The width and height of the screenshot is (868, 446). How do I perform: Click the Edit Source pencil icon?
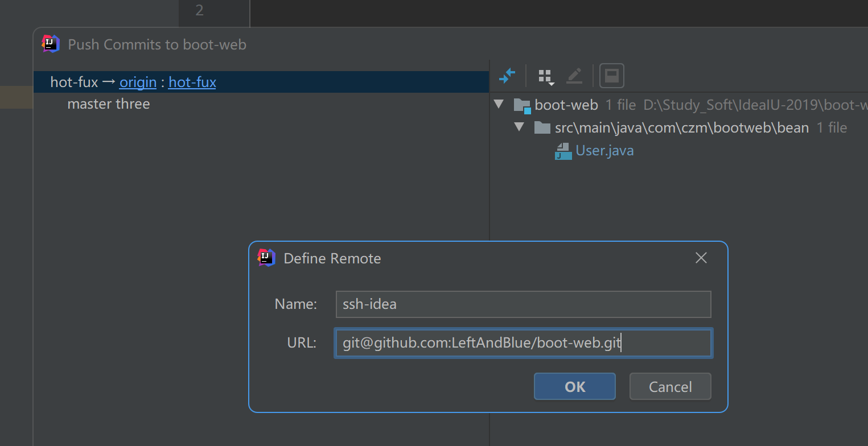tap(574, 75)
